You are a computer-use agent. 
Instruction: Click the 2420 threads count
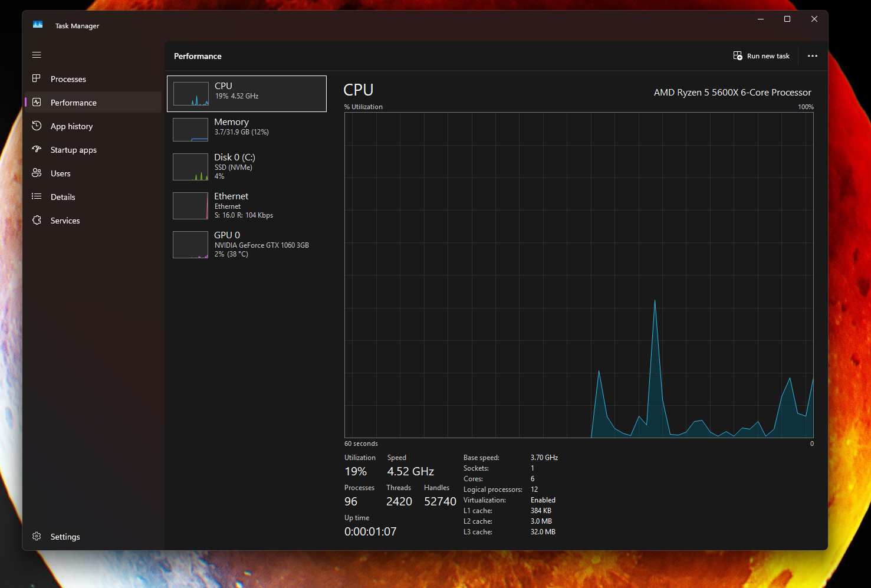pyautogui.click(x=399, y=501)
